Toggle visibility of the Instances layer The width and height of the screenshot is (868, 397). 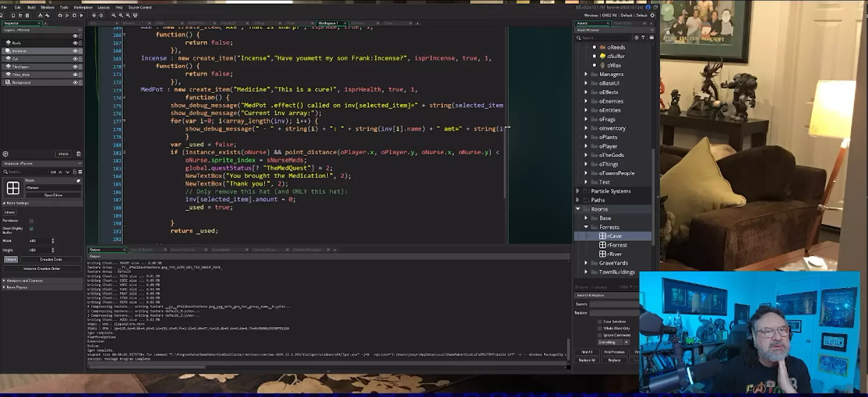[75, 51]
